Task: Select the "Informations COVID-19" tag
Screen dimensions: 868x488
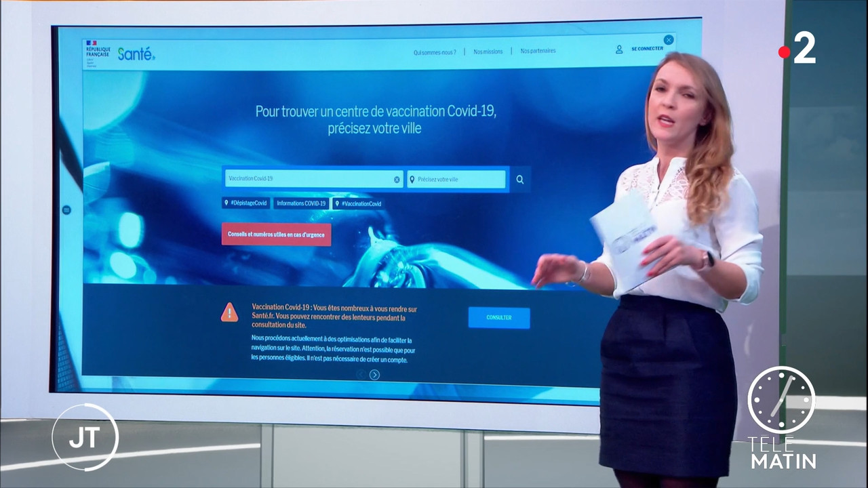Action: click(301, 203)
